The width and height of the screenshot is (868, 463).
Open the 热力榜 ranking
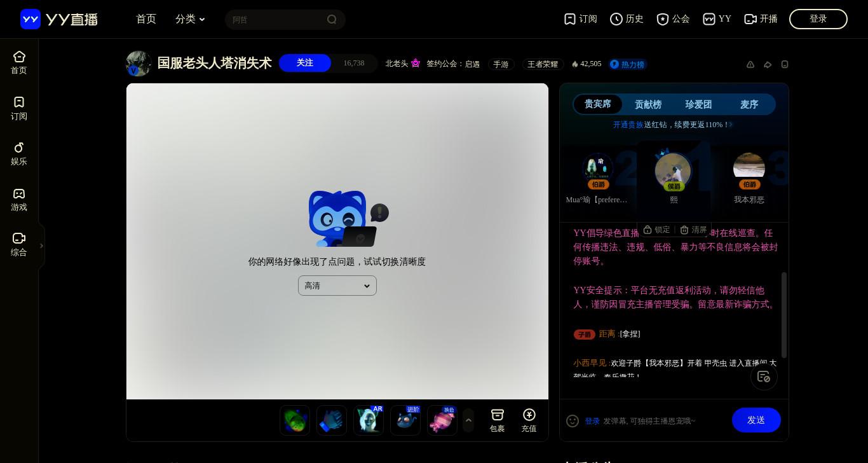point(628,64)
